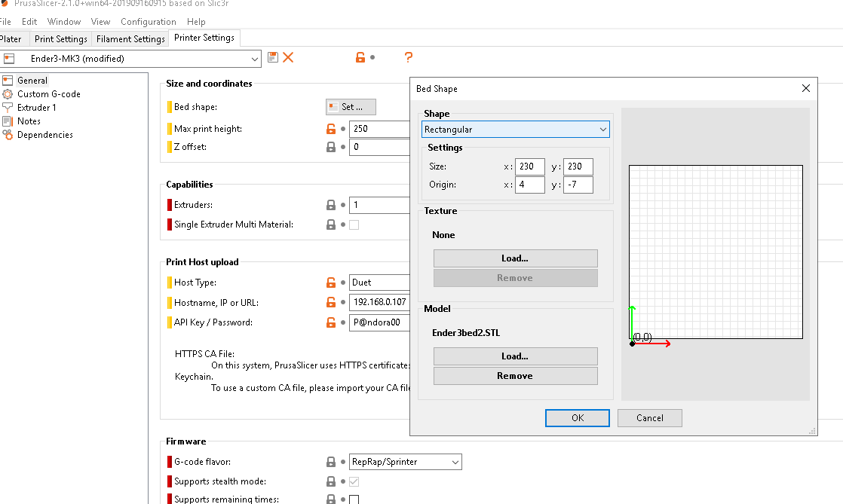Toggle Single Extruder Multi Material checkbox

point(354,225)
